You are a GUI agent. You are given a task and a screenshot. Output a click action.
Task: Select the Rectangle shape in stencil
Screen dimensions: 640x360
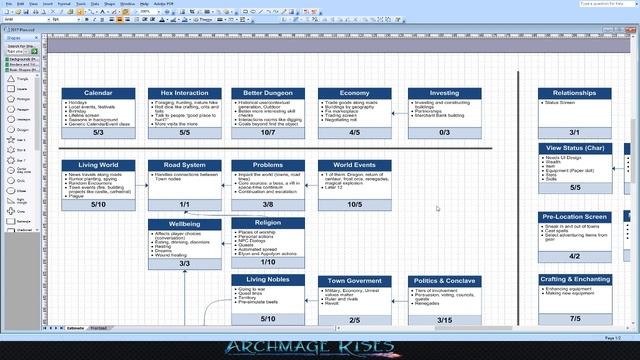[x=11, y=221]
